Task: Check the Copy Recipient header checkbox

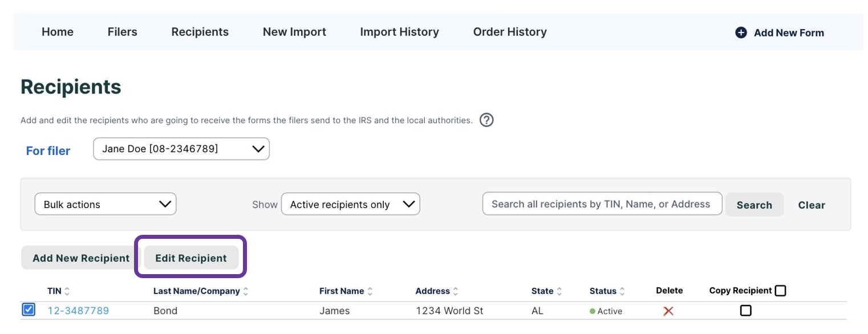Action: point(780,291)
